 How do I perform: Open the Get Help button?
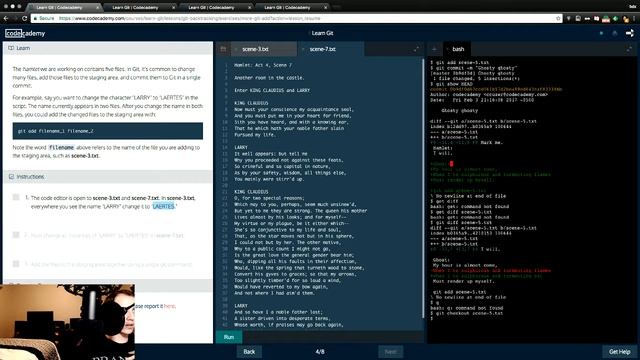pos(619,352)
